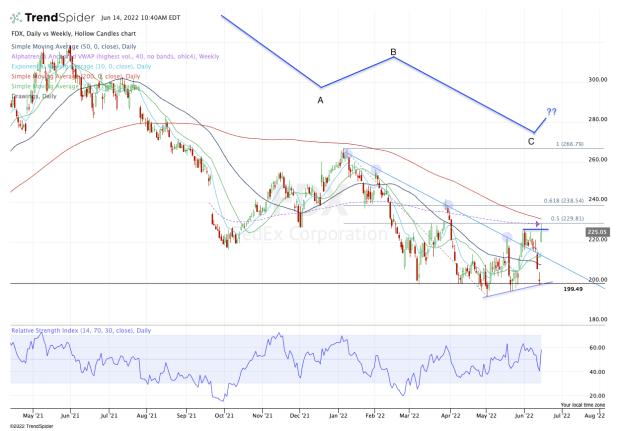Click the FDX Daily vs Weekly chart title
The width and height of the screenshot is (620, 431).
(74, 34)
